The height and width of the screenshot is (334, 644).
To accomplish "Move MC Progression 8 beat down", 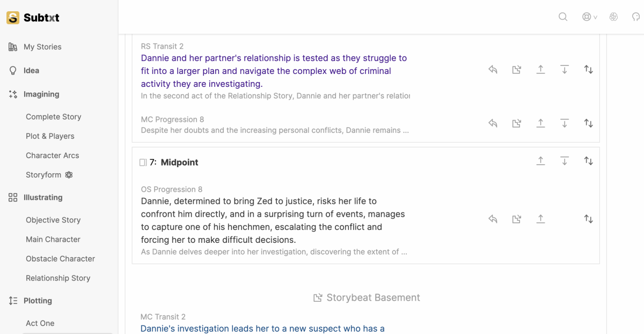I will click(x=564, y=123).
